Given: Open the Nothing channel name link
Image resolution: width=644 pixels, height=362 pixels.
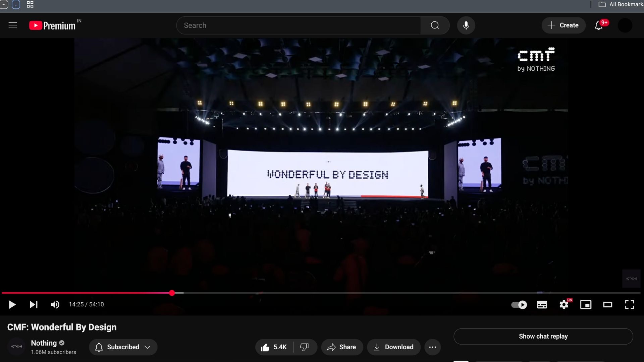Looking at the screenshot, I should pos(44,343).
